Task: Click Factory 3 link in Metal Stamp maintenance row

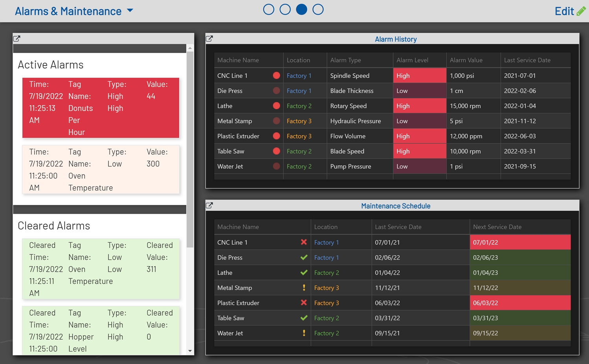Action: click(326, 288)
